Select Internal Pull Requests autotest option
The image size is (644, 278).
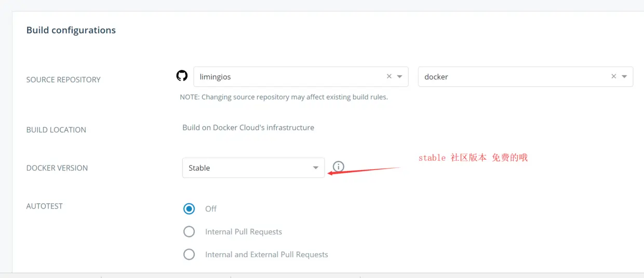click(x=189, y=232)
